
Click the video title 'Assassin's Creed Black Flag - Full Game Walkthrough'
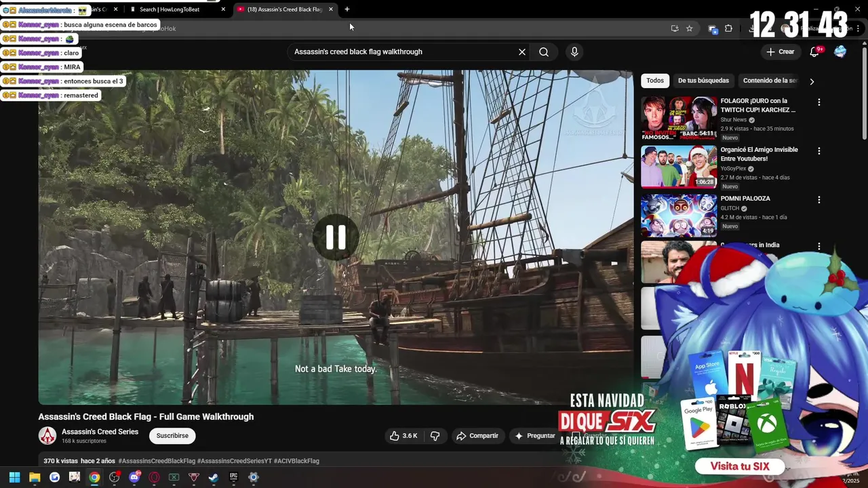[x=146, y=417]
